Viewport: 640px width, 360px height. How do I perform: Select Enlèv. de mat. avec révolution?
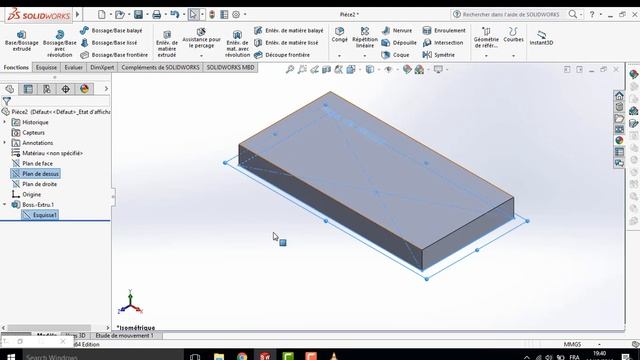click(x=237, y=43)
